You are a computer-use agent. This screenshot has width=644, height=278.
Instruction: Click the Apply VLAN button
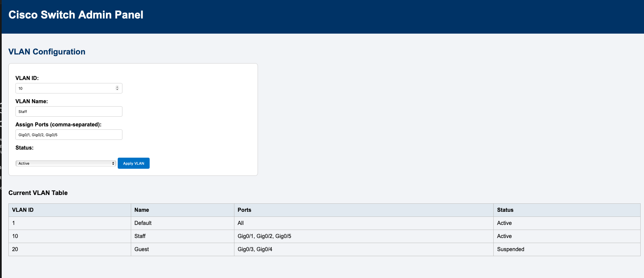(x=134, y=163)
